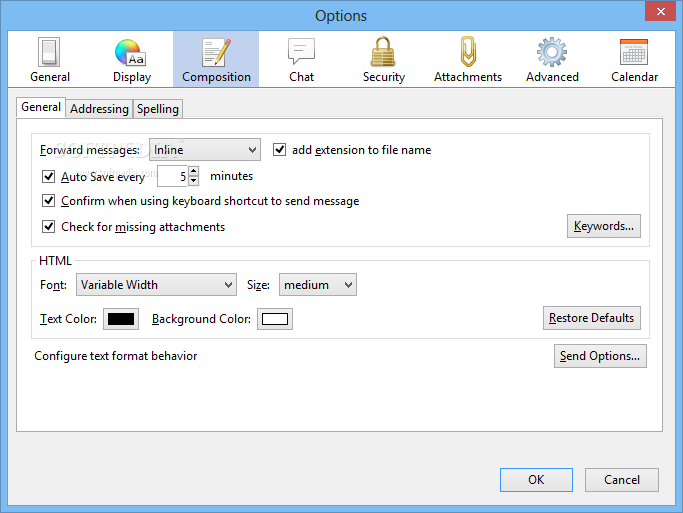Toggle add extension to file name
683x513 pixels.
tap(279, 150)
